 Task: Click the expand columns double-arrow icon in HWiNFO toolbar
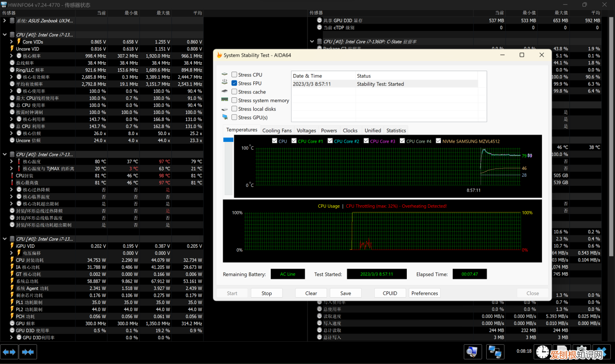point(9,351)
